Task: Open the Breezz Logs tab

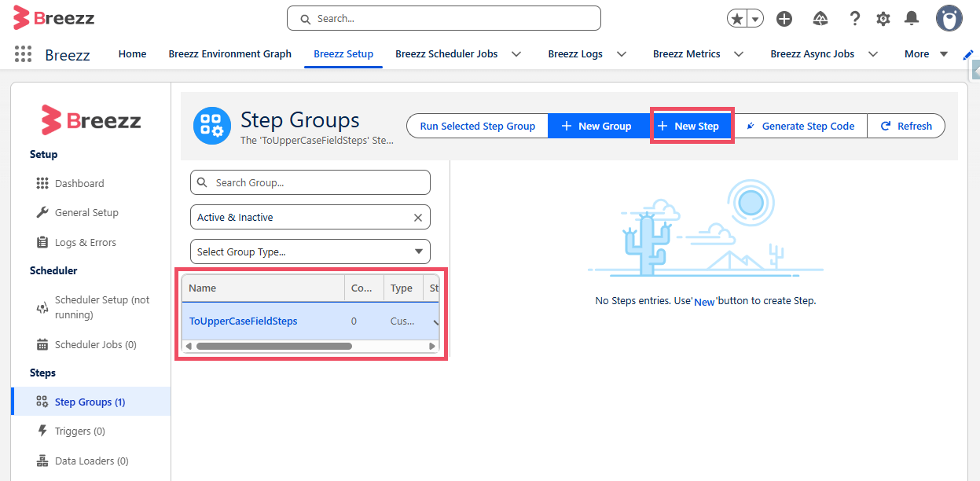Action: click(575, 53)
